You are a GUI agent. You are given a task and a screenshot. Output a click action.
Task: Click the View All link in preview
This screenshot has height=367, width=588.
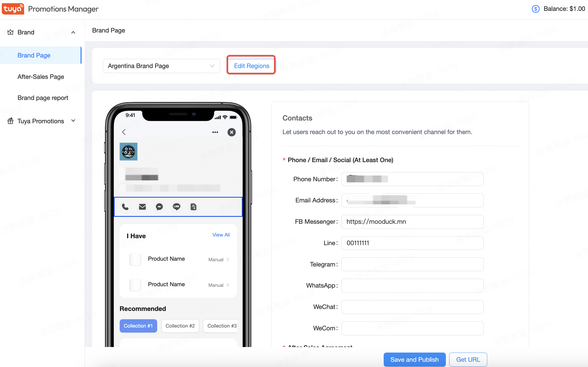[x=221, y=235]
